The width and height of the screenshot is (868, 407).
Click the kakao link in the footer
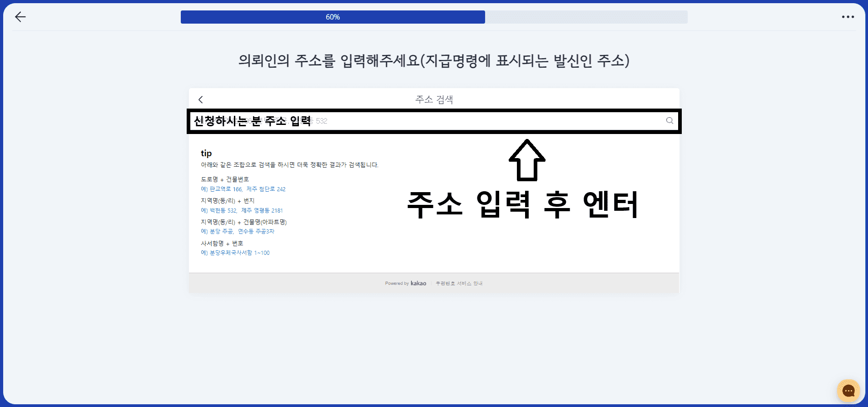pos(418,283)
